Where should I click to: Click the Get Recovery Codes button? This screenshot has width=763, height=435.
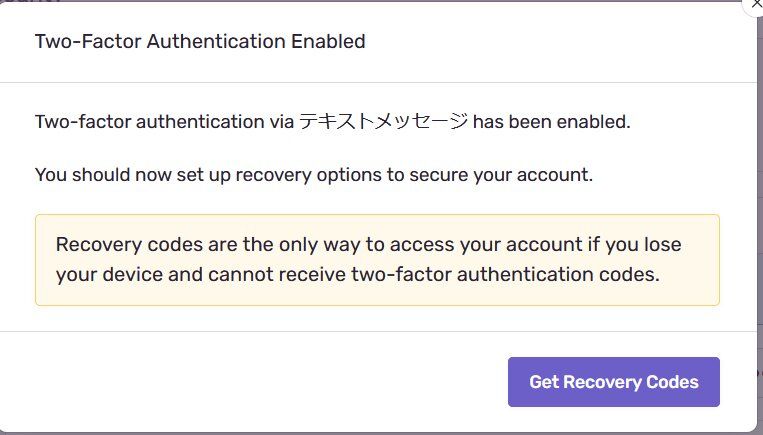[x=613, y=382]
